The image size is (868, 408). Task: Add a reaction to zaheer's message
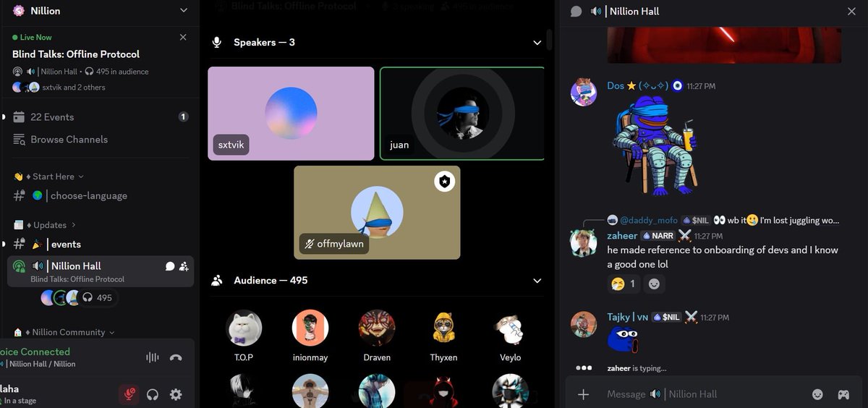tap(654, 284)
